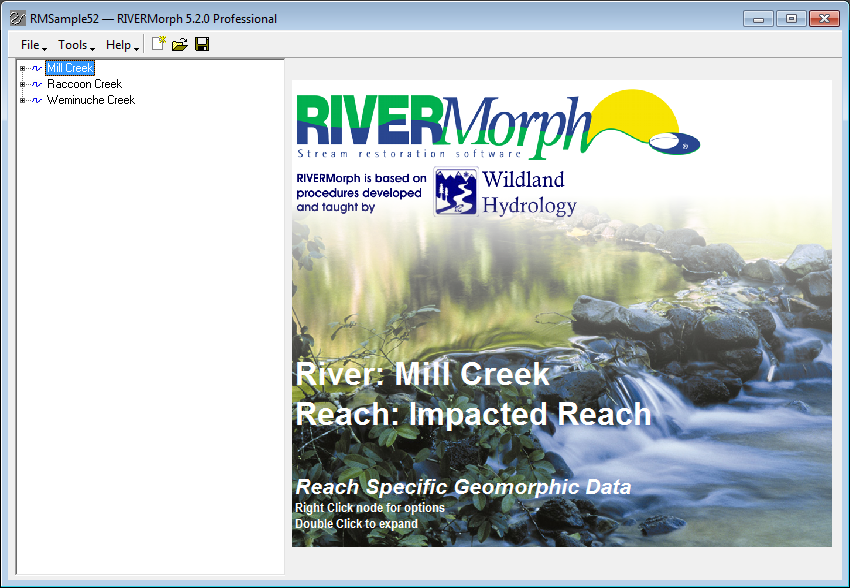
Task: Expand the Raccoon Creek tree node
Action: [22, 84]
